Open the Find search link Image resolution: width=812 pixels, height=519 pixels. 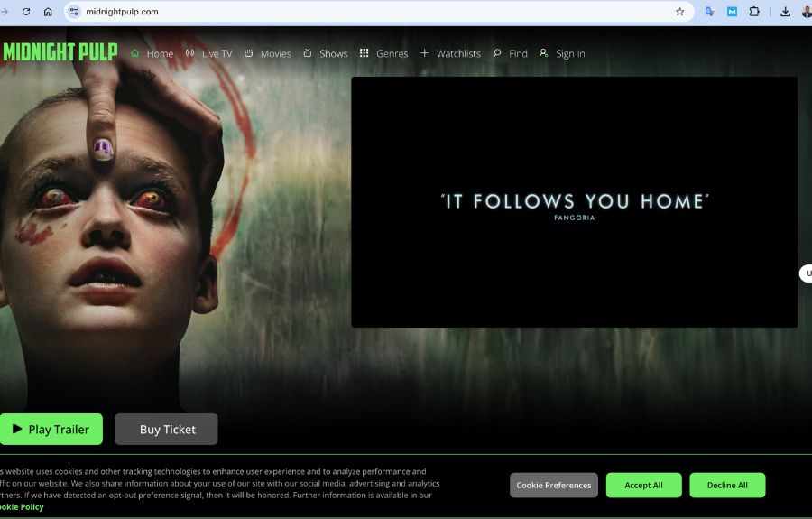click(518, 53)
